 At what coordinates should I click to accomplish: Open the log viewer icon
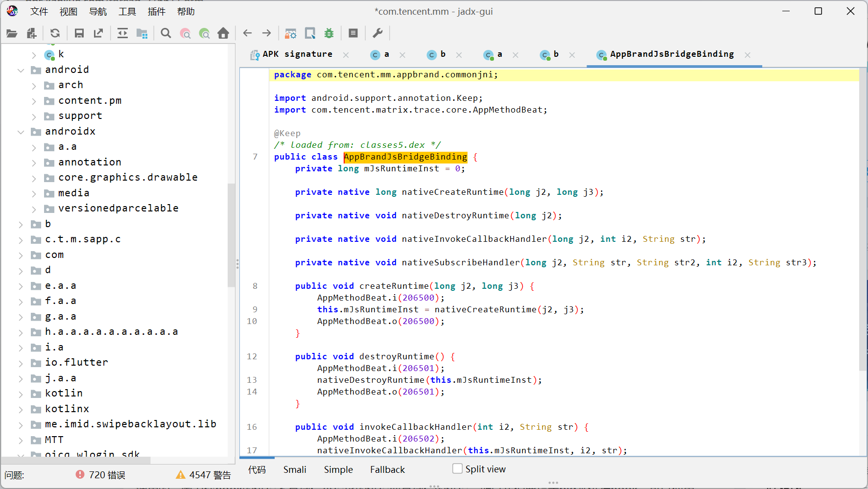pyautogui.click(x=353, y=33)
